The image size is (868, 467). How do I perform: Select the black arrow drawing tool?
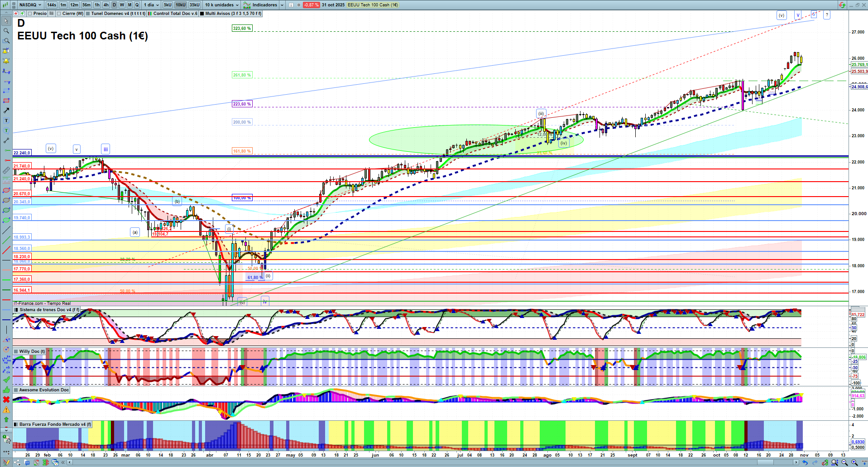6,111
